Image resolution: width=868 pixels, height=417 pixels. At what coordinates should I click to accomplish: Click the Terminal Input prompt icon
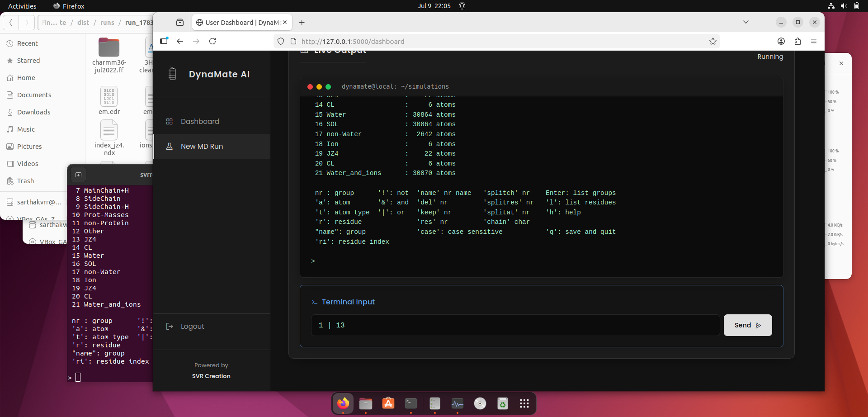(314, 302)
